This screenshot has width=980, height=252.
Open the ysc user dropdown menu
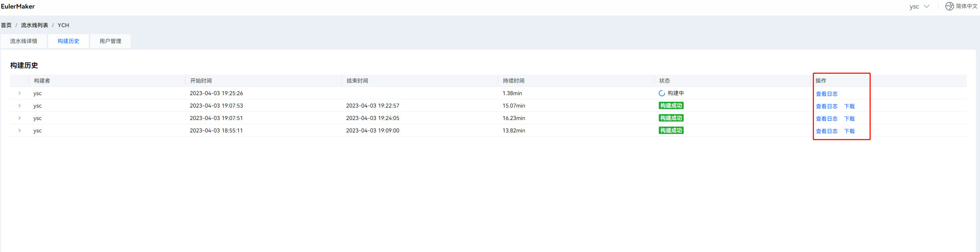919,7
